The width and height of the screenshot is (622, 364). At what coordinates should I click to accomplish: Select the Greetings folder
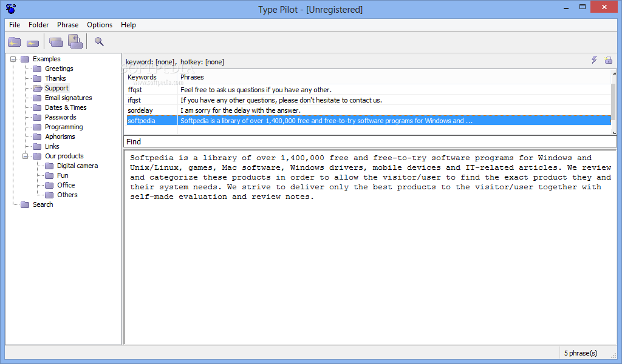[59, 69]
